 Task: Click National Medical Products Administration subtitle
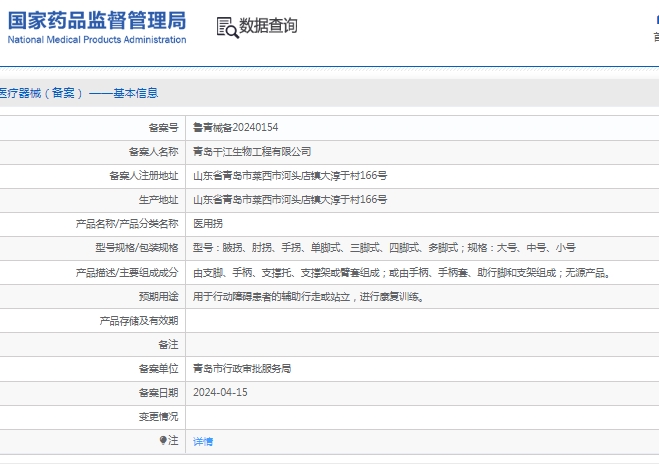click(97, 40)
